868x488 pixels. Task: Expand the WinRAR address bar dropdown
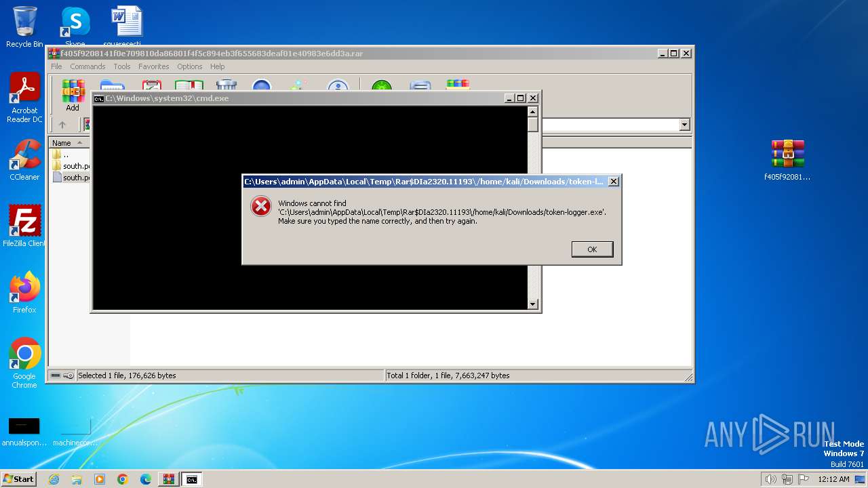pos(684,125)
